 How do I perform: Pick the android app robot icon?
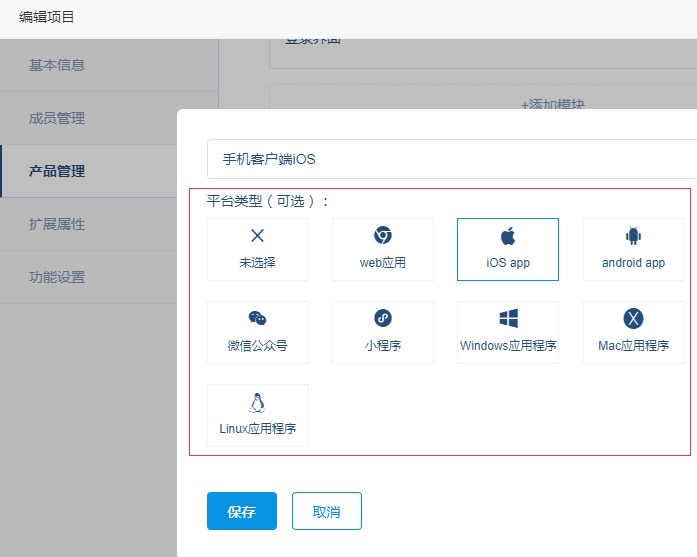pos(633,236)
